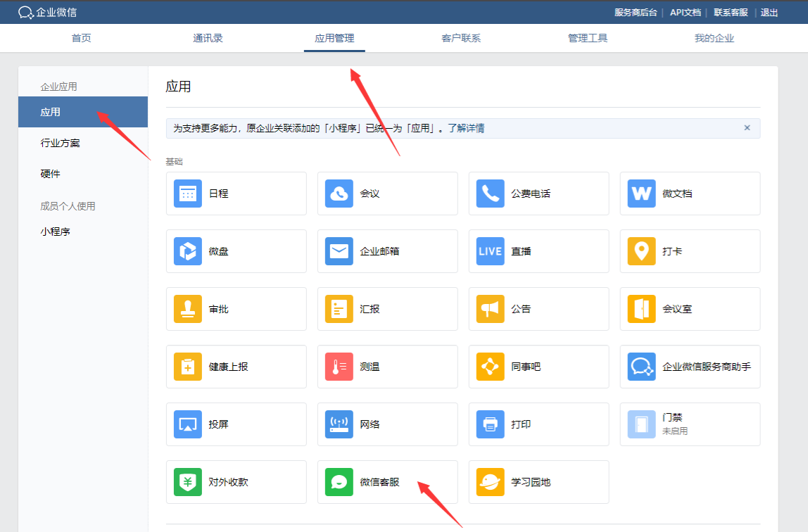
Task: Open the 会议室 door icon
Action: pyautogui.click(x=642, y=309)
